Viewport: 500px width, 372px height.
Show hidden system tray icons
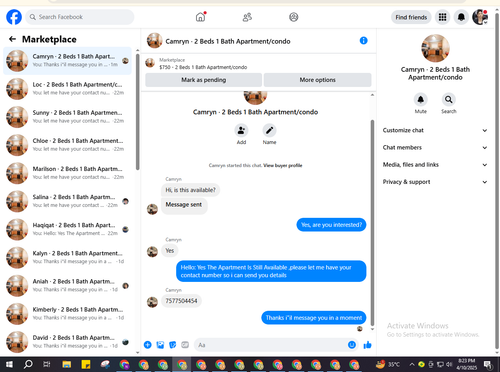tap(412, 364)
